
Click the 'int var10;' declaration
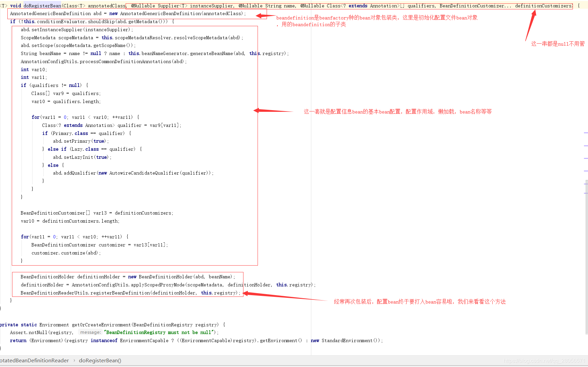pos(34,70)
